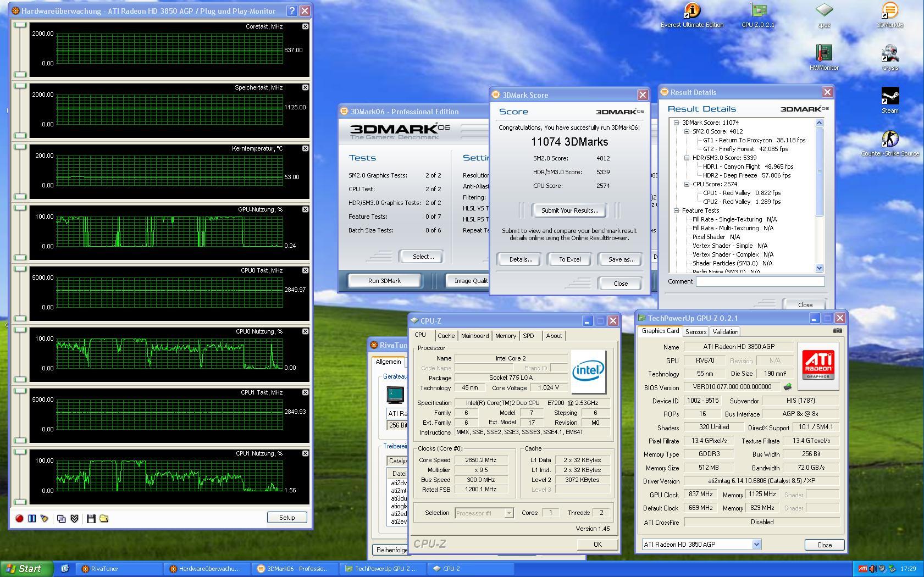The height and width of the screenshot is (577, 924).
Task: Close the CPU1 Takt, MHz graph
Action: pyautogui.click(x=305, y=392)
